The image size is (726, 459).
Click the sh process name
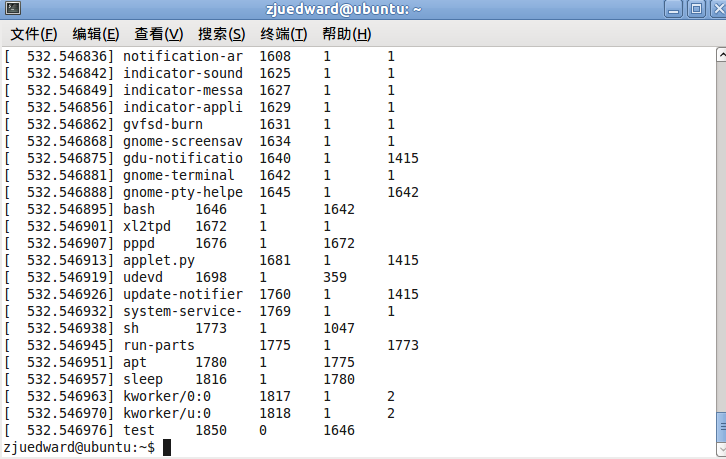pyautogui.click(x=131, y=328)
